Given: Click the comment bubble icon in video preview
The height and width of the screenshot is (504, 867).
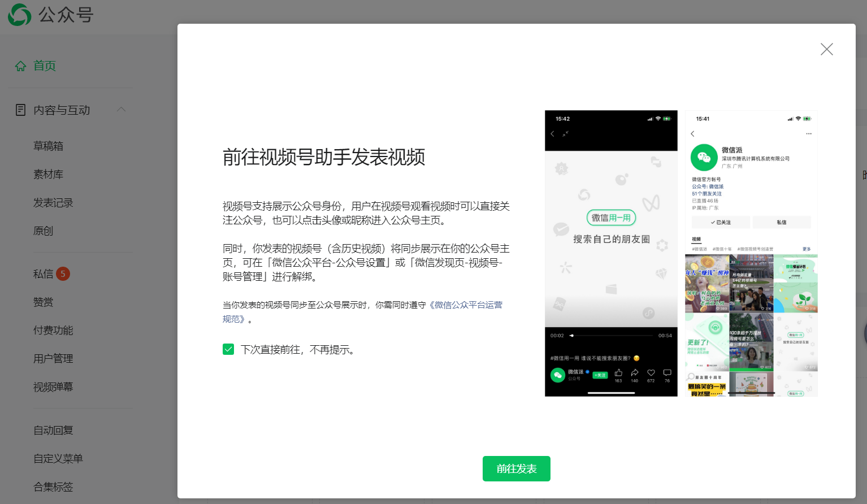Looking at the screenshot, I should (x=667, y=373).
